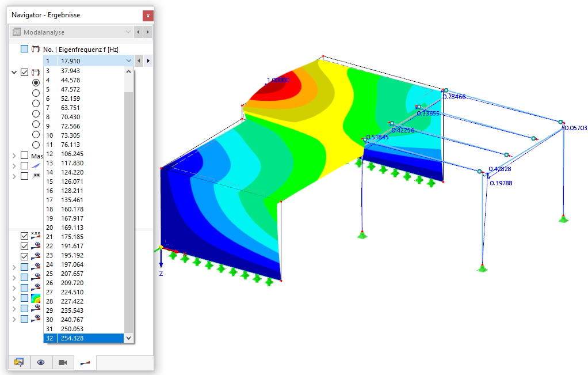
Task: Uncheck the box beside the collapse chevron
Action: point(24,72)
